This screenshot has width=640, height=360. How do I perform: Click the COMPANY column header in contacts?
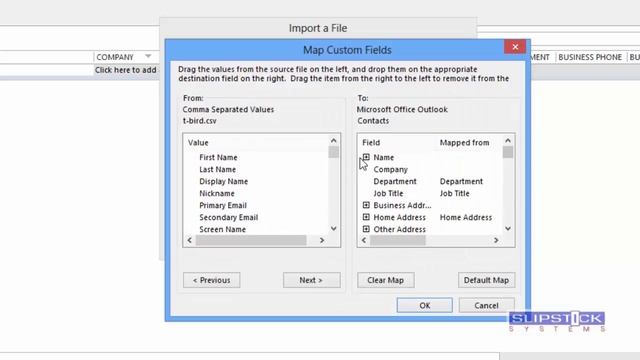tap(115, 57)
